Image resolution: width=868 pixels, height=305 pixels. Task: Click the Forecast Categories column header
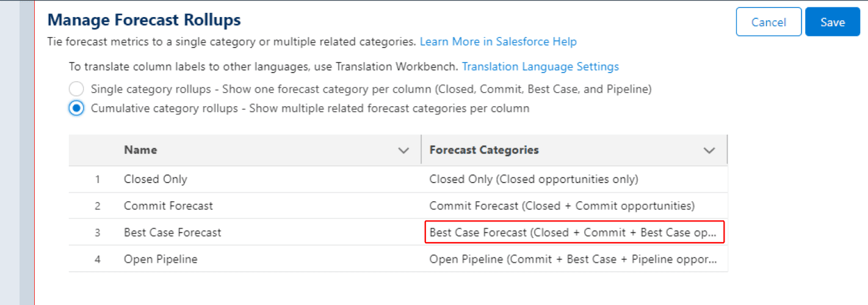pos(484,150)
